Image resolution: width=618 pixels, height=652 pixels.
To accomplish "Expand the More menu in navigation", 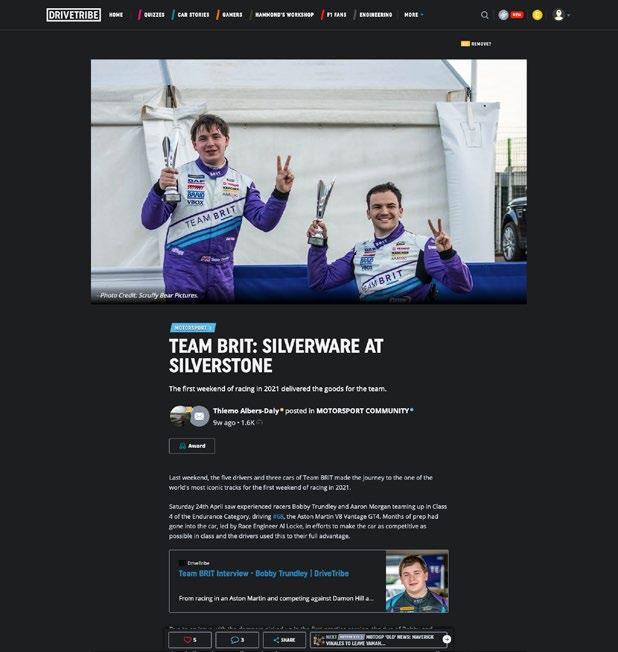I will click(413, 15).
